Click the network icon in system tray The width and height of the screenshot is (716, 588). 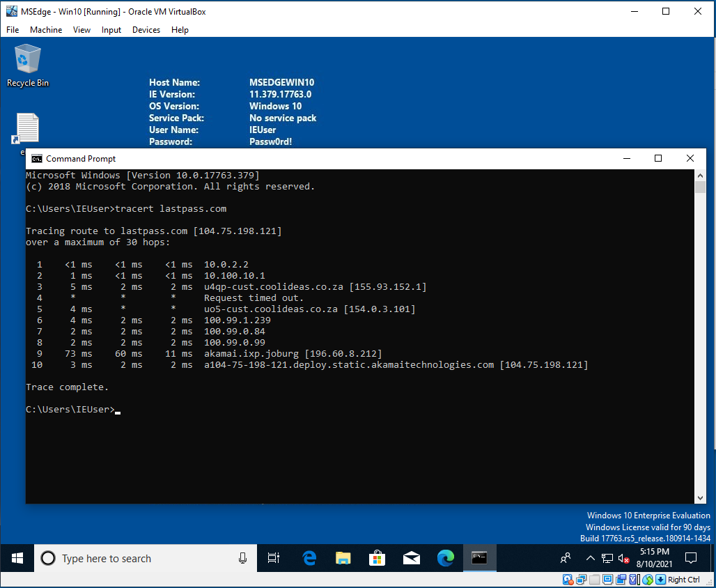tap(607, 558)
